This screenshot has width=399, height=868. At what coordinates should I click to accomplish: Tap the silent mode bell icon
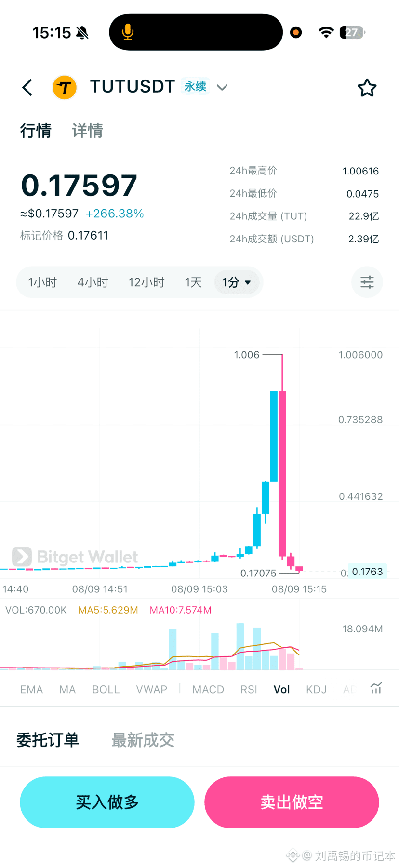click(82, 33)
